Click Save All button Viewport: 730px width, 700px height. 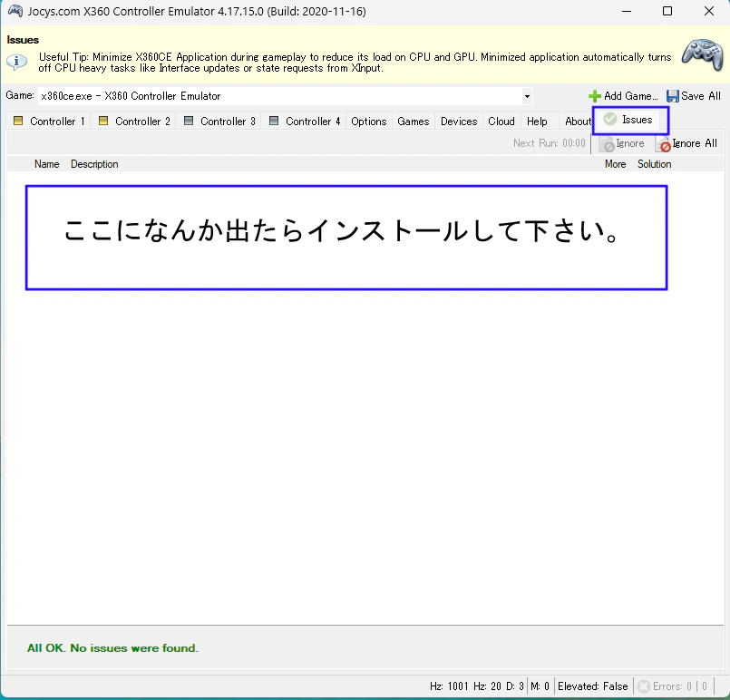tap(693, 96)
